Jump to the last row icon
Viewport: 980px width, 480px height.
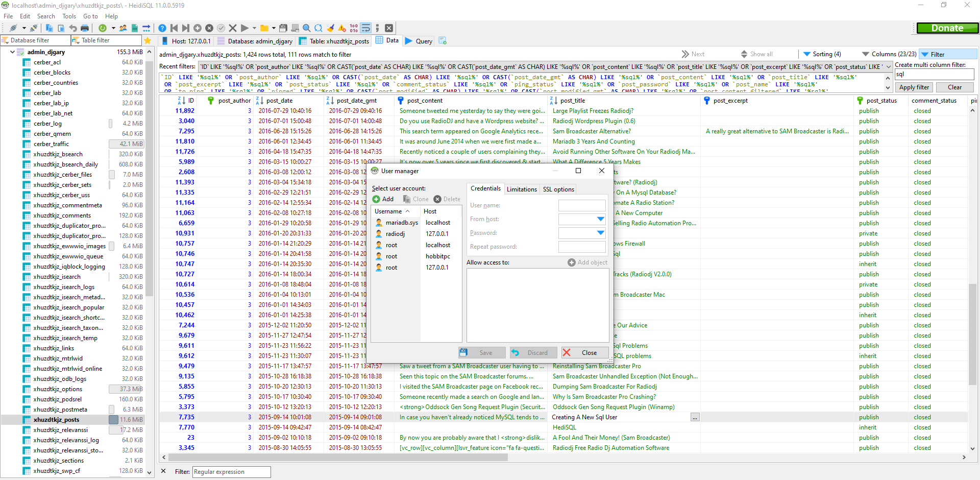coord(186,28)
